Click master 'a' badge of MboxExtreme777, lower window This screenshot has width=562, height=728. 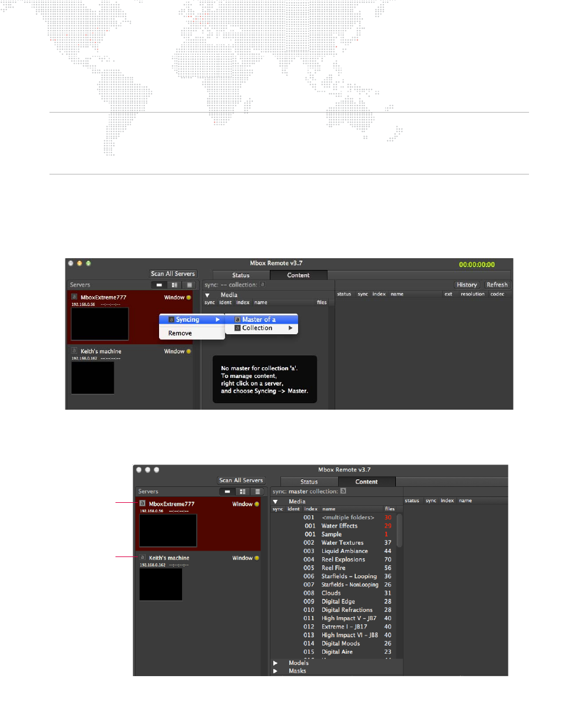point(143,503)
